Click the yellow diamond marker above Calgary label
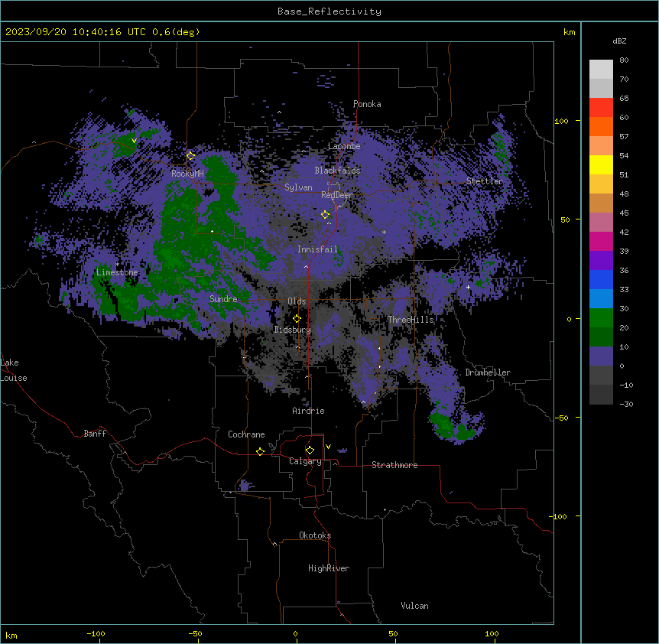The width and height of the screenshot is (659, 644). point(310,450)
